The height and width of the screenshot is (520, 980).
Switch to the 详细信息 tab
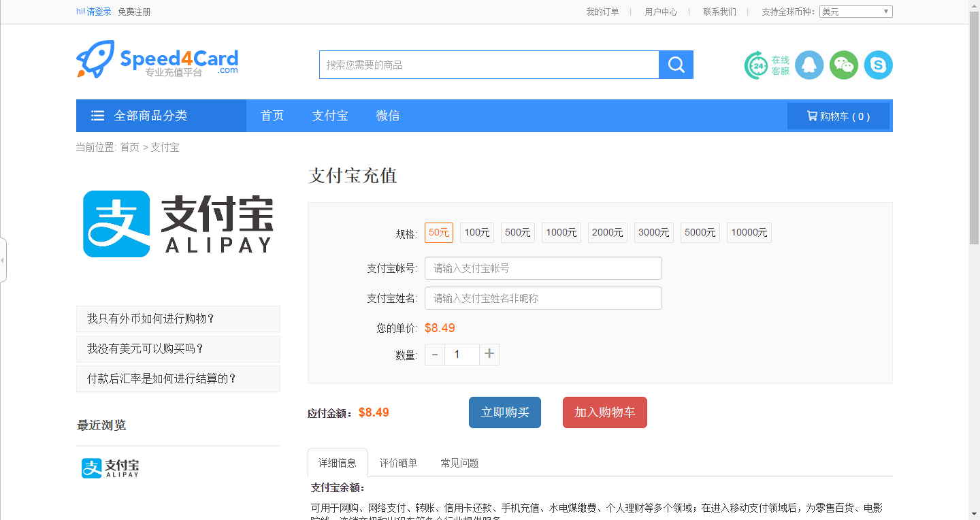pos(338,463)
